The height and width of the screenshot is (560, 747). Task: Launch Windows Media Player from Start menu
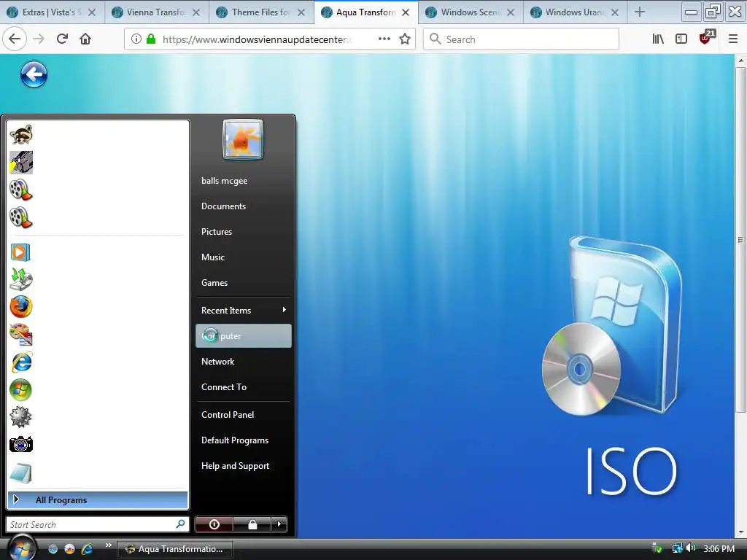pyautogui.click(x=21, y=252)
